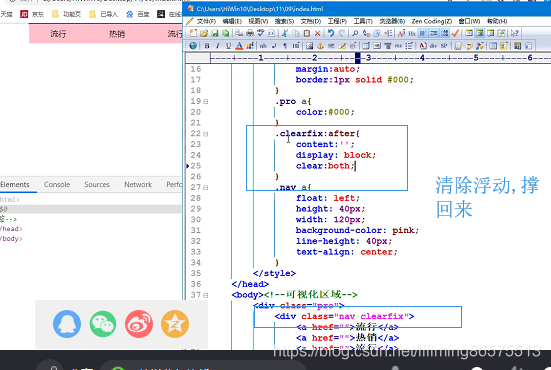Open font color A icon
Viewport: 551px width, 370px height.
pyautogui.click(x=239, y=46)
